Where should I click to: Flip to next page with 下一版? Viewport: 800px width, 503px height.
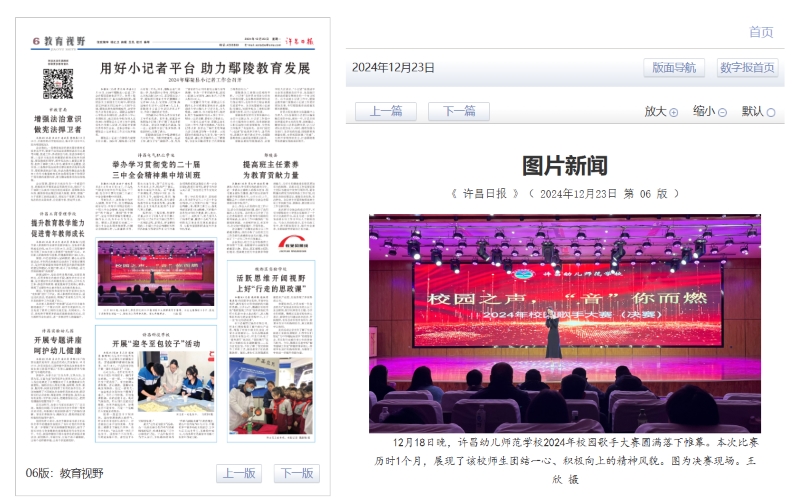click(296, 473)
